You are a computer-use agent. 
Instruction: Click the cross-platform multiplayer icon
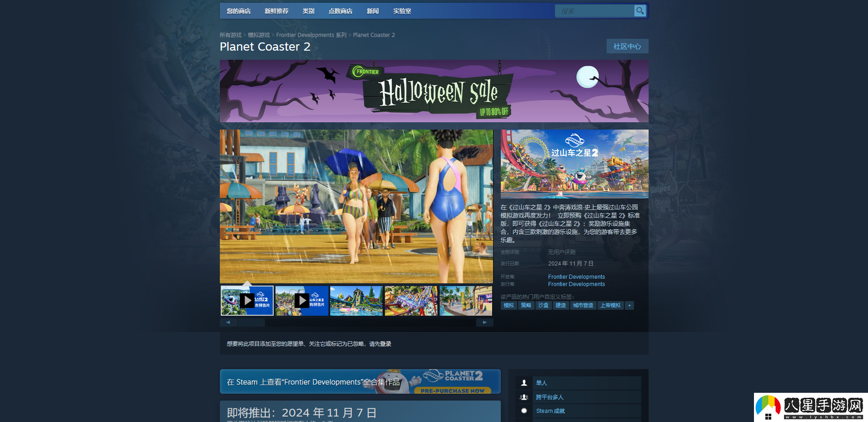point(524,397)
